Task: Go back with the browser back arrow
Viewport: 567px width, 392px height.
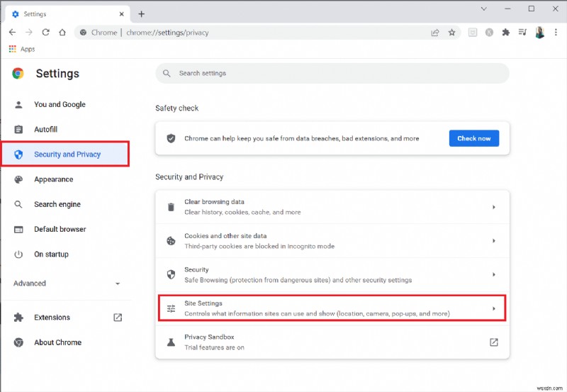Action: pyautogui.click(x=12, y=32)
